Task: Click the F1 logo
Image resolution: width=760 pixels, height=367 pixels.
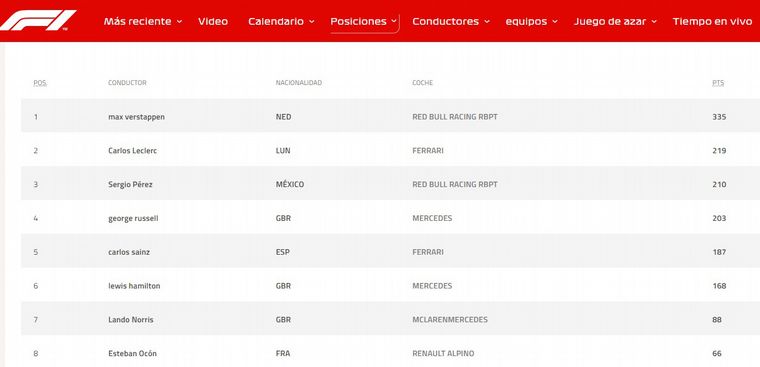Action: click(38, 21)
